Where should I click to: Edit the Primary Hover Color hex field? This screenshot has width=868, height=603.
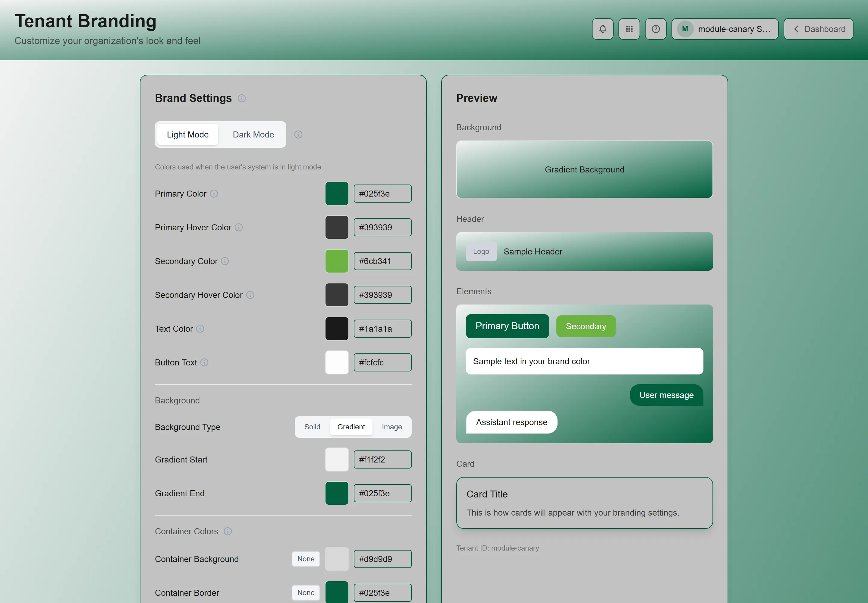tap(383, 227)
